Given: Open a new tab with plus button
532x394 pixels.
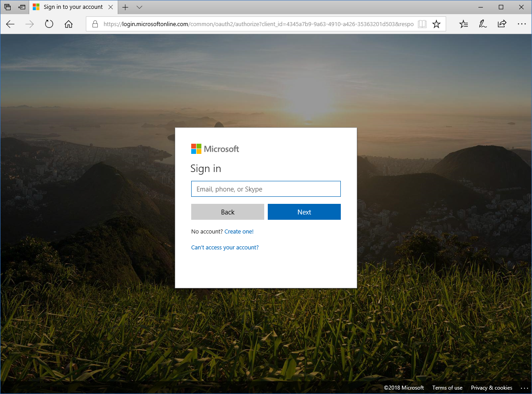Looking at the screenshot, I should coord(126,7).
